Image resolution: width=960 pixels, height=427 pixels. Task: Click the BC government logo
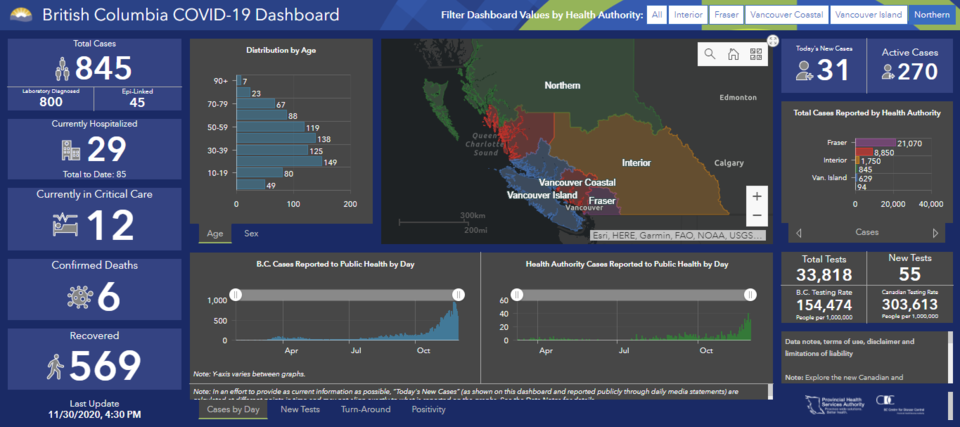point(20,13)
